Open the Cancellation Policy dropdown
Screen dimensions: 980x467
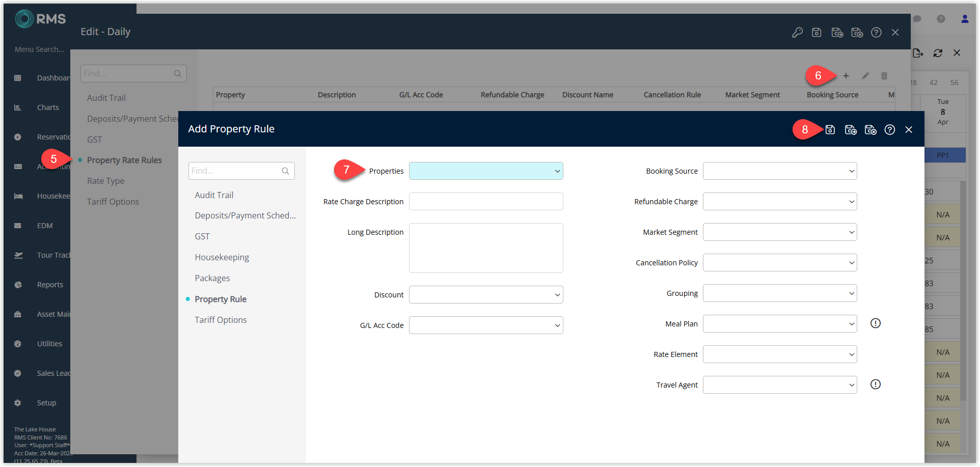point(780,263)
